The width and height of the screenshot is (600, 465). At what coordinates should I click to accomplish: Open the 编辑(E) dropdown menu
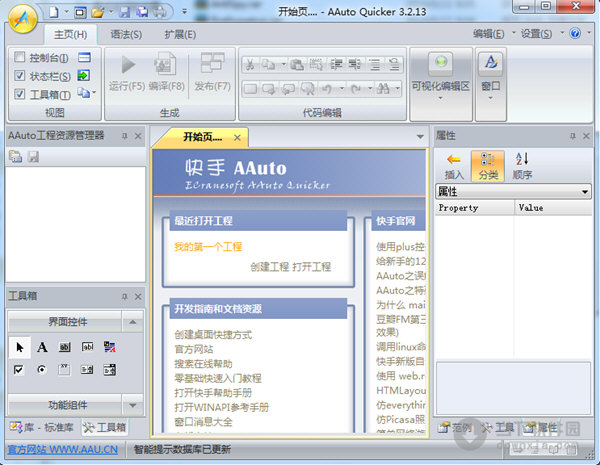494,34
